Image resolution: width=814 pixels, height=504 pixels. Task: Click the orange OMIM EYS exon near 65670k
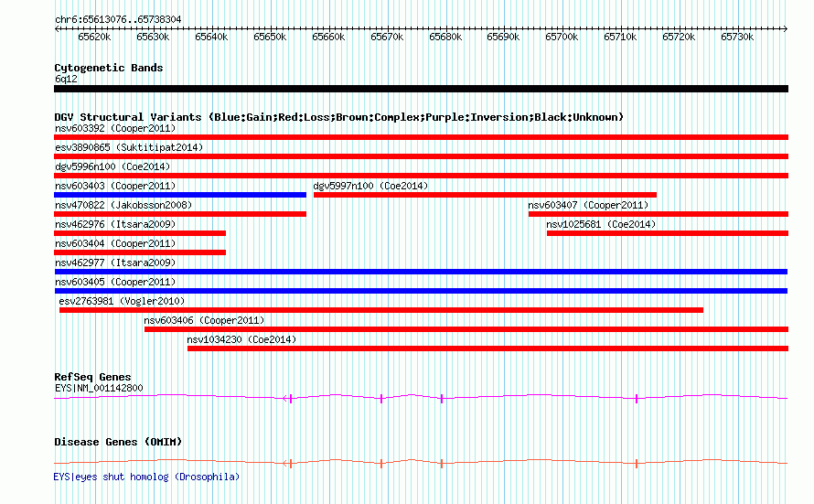point(381,464)
